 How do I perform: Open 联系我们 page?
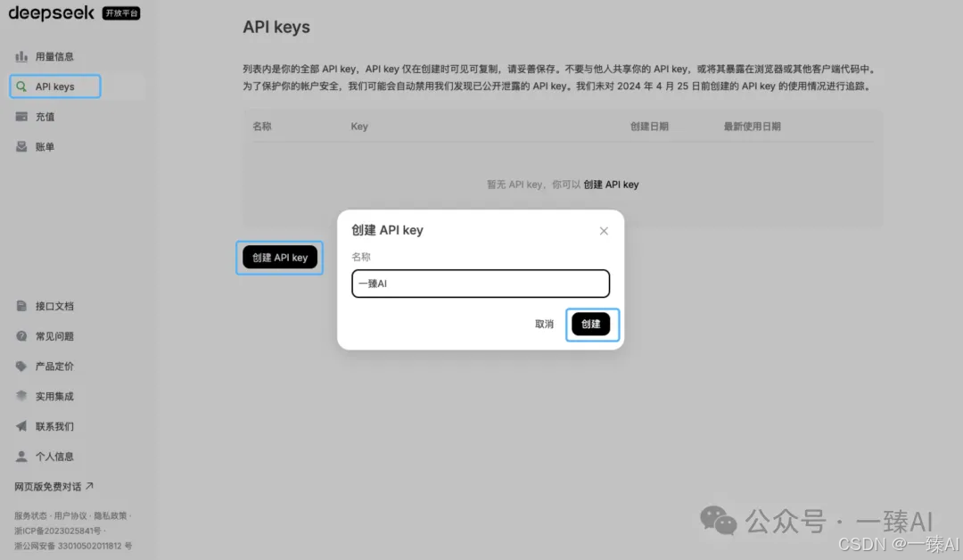(54, 426)
